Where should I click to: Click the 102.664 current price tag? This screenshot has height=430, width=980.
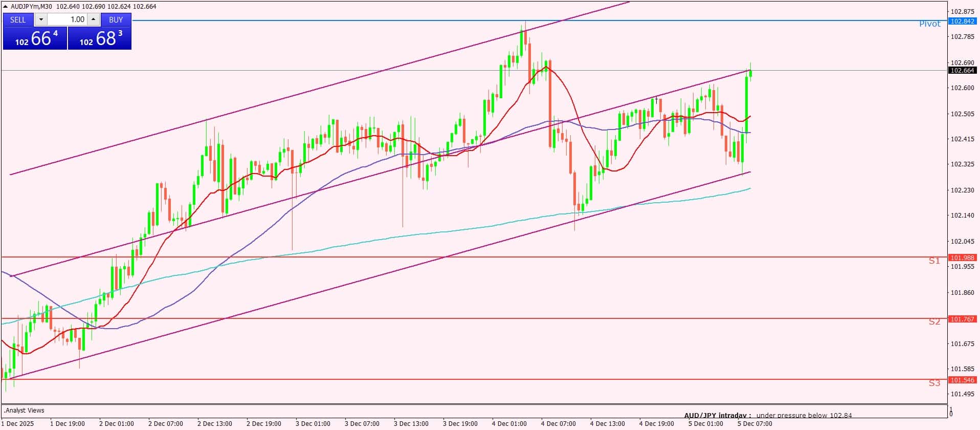coord(962,71)
